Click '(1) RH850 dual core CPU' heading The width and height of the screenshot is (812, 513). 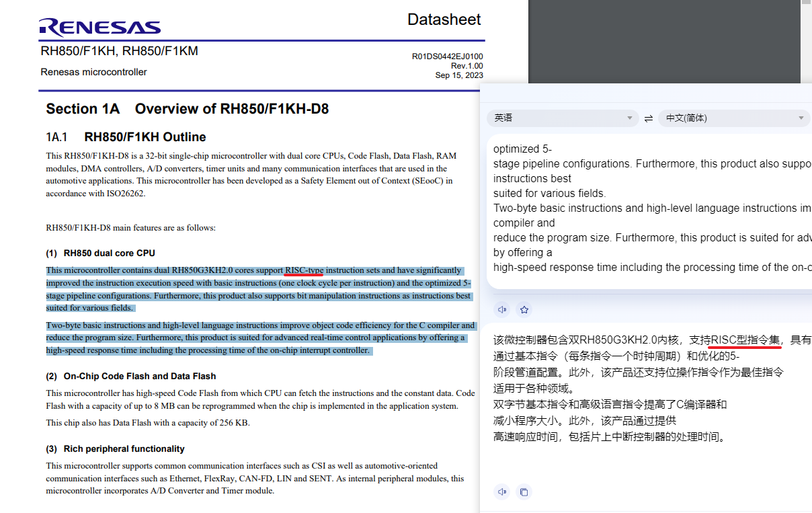click(100, 253)
